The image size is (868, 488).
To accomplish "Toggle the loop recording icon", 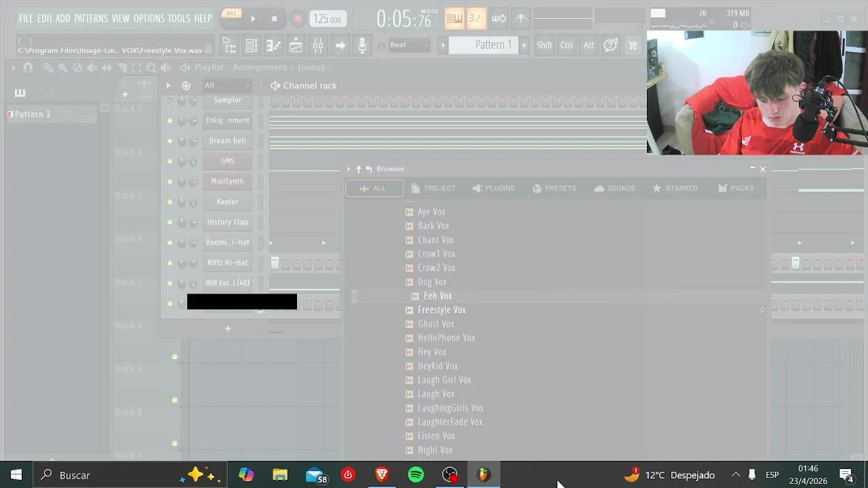I will (498, 18).
